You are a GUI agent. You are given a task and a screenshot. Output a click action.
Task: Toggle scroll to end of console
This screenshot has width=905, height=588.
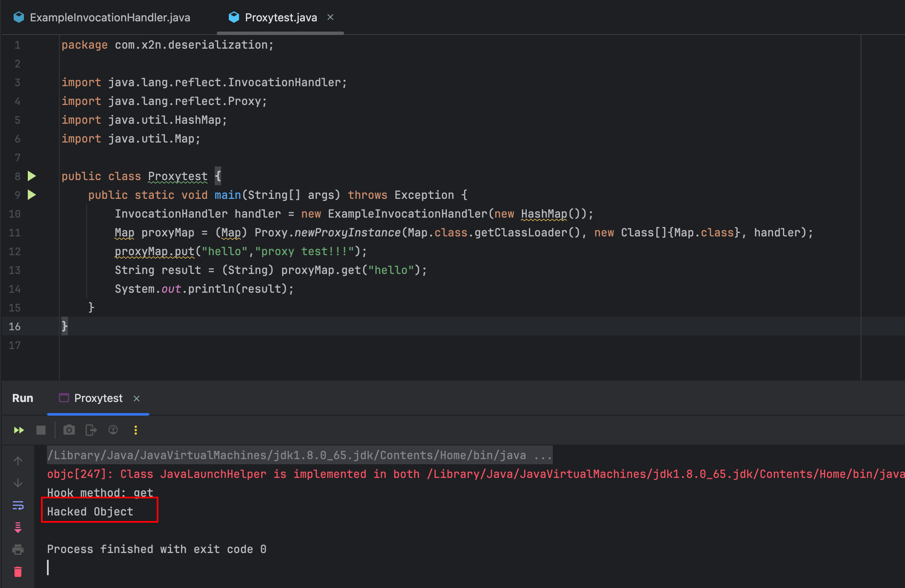click(18, 527)
